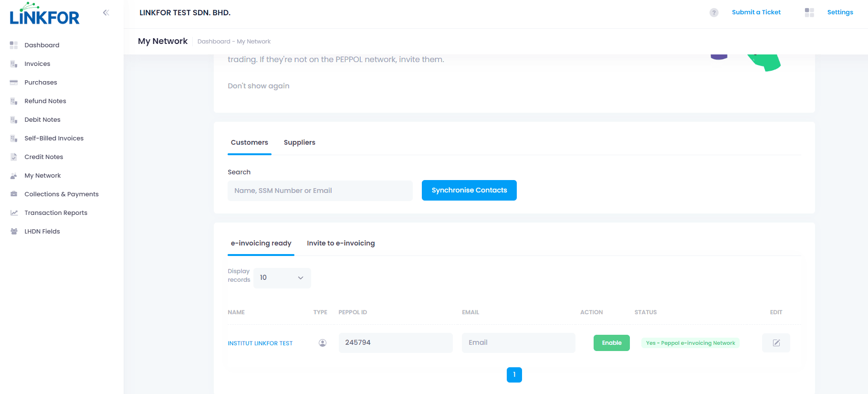Select the Invite to e-invoicing tab

pyautogui.click(x=341, y=243)
